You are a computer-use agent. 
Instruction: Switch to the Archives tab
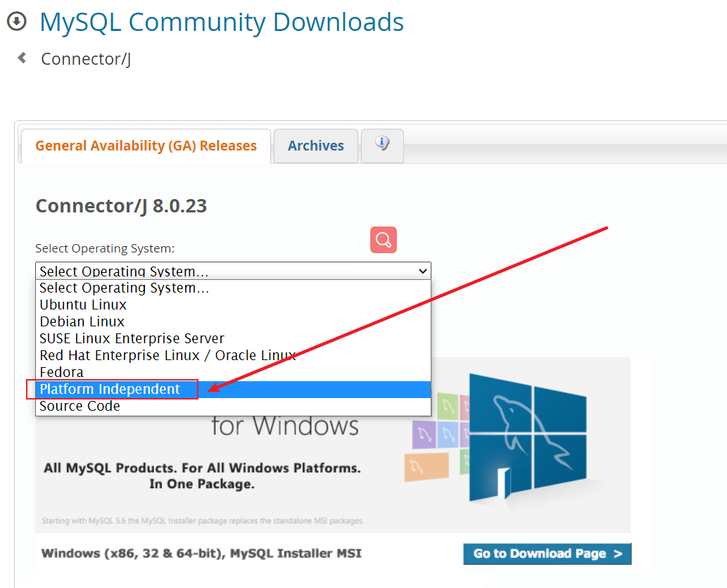tap(316, 146)
